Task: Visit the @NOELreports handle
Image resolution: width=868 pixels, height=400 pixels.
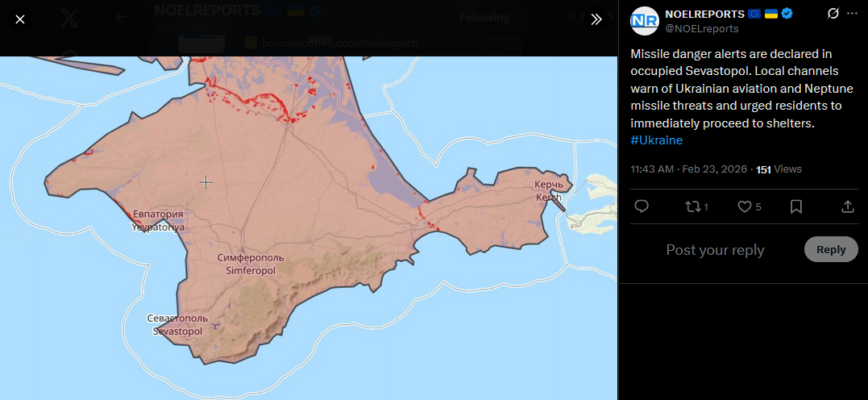Action: click(x=701, y=29)
